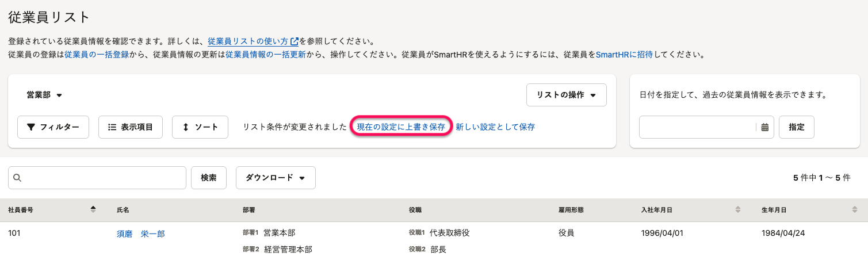Open the ソート sort options
This screenshot has height=260, width=868.
200,127
